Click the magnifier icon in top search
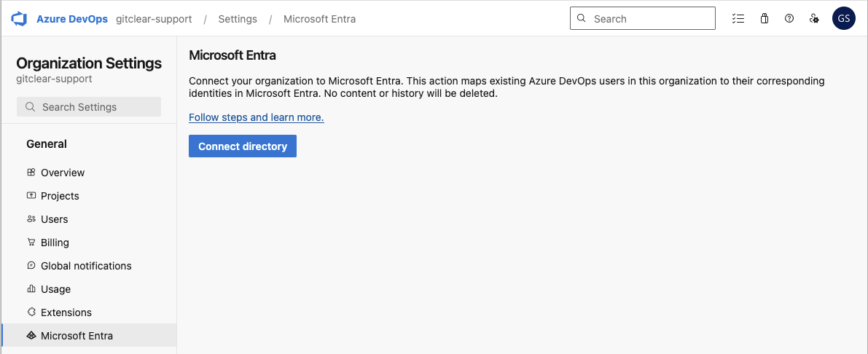 tap(582, 19)
